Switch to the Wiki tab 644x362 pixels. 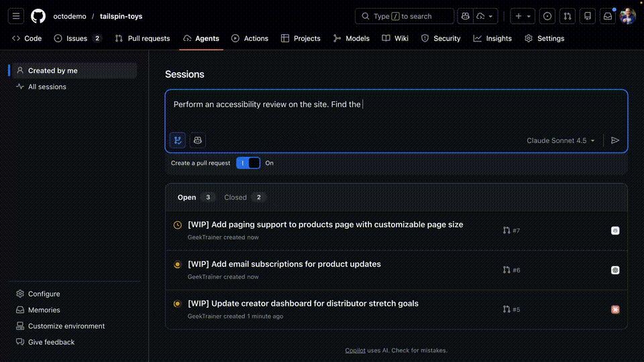pos(395,38)
